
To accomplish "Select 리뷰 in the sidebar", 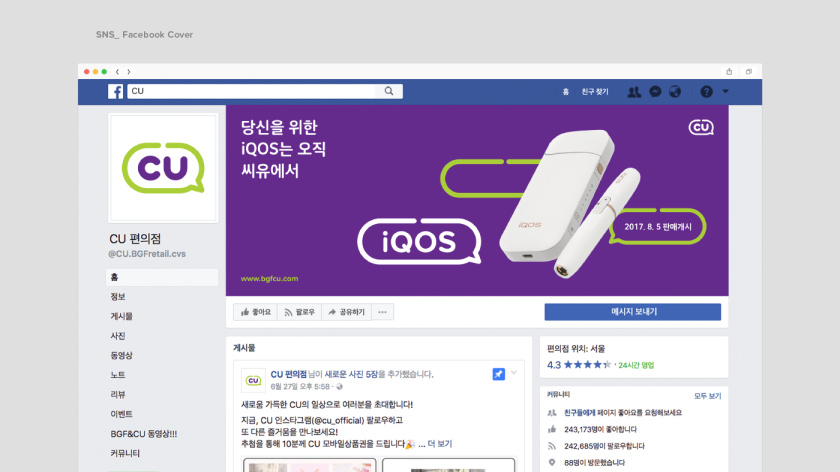I will [118, 394].
